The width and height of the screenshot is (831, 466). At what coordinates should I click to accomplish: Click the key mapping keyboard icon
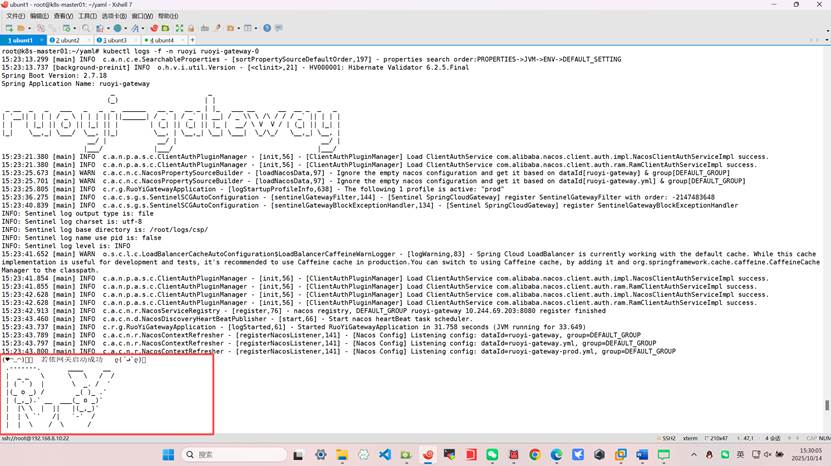205,28
